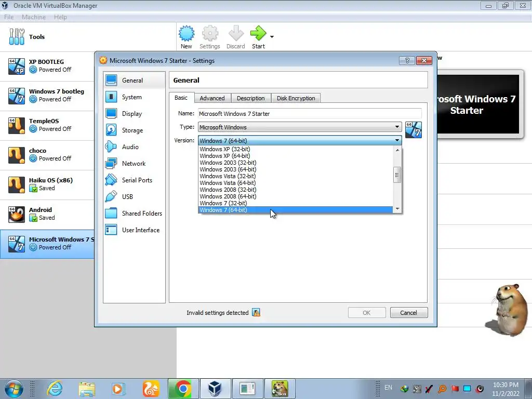
Task: Choose Windows Vista (32-bit) from the list
Action: pyautogui.click(x=295, y=176)
